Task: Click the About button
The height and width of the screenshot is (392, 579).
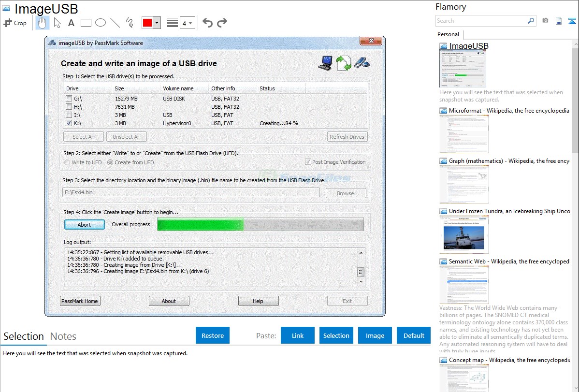Action: point(169,301)
